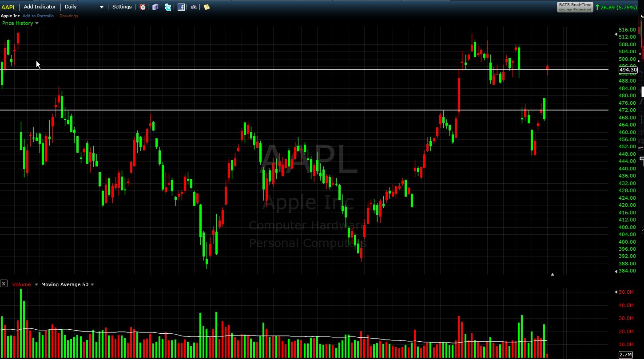
Task: Click the 440.00 price axis label
Action: point(627,169)
